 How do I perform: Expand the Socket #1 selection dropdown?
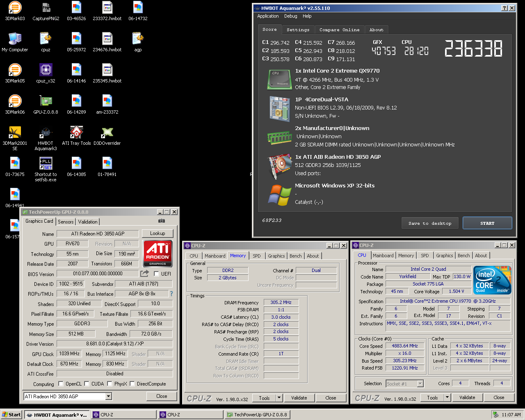(420, 383)
